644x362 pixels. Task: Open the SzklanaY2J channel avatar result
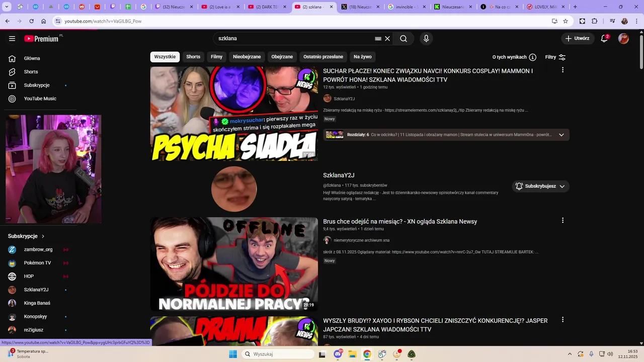(x=234, y=189)
